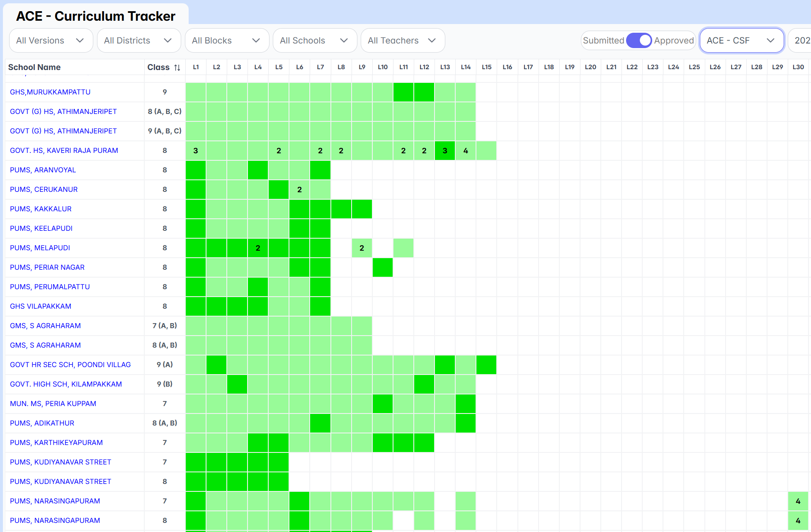Click L30 cell for PUMS, NARASINGAPURAM class 7
Image resolution: width=811 pixels, height=532 pixels.
click(798, 501)
